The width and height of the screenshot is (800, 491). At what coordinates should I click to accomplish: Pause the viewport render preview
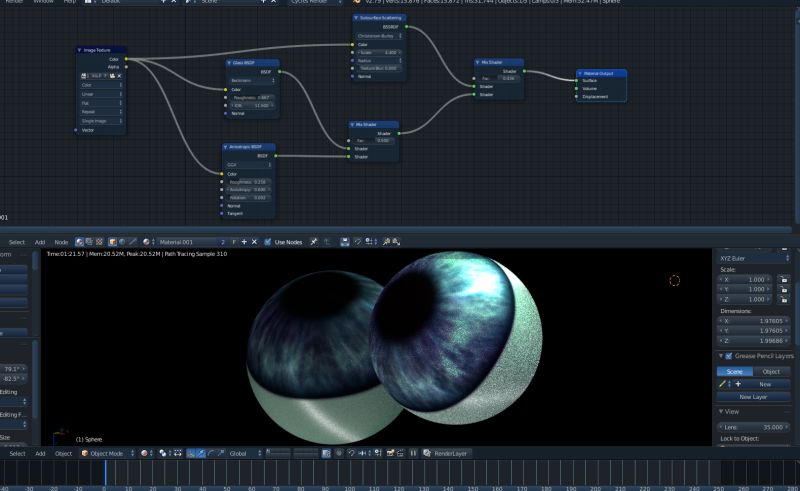[413, 453]
